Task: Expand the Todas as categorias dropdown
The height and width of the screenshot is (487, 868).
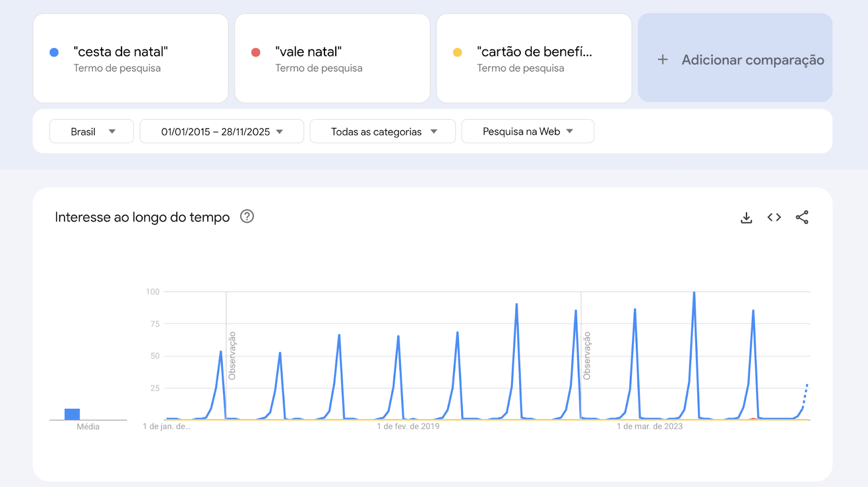Action: 382,131
